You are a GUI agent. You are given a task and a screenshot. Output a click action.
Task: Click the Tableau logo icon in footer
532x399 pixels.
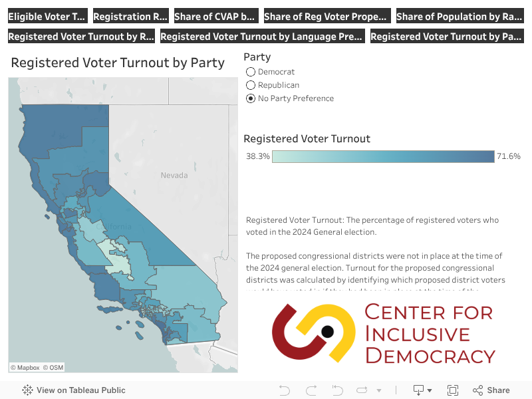pyautogui.click(x=28, y=390)
